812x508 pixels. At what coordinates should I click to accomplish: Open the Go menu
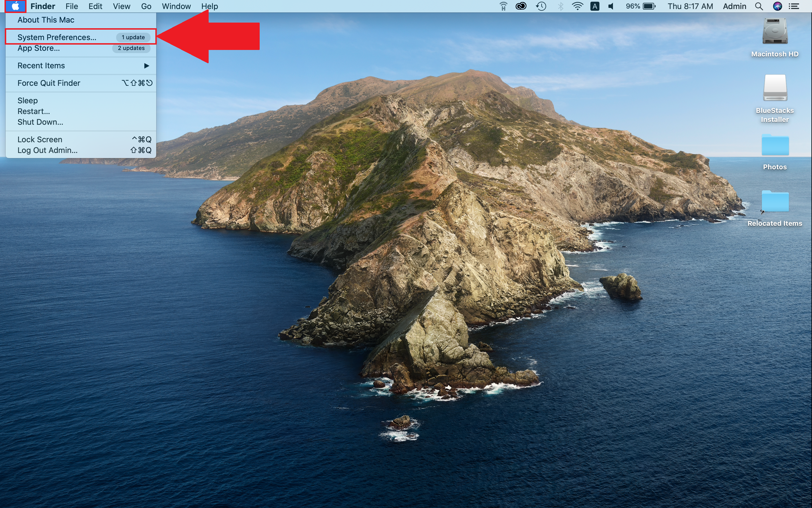coord(146,6)
